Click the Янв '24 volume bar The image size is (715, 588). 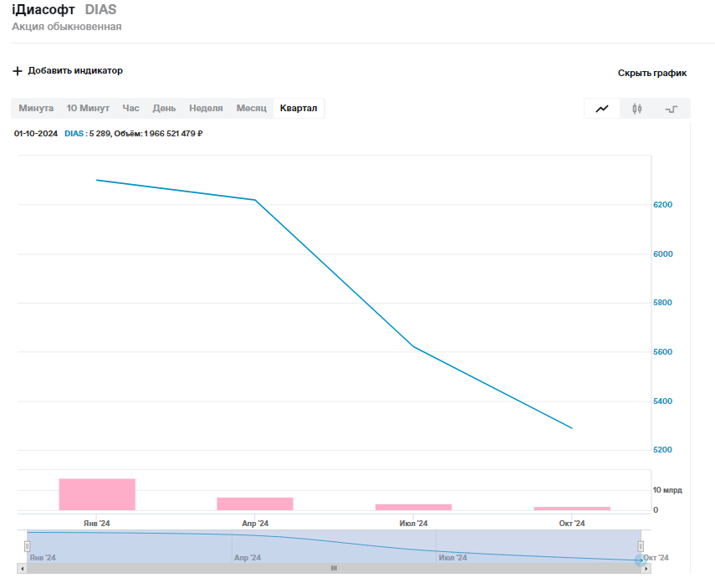pos(97,494)
